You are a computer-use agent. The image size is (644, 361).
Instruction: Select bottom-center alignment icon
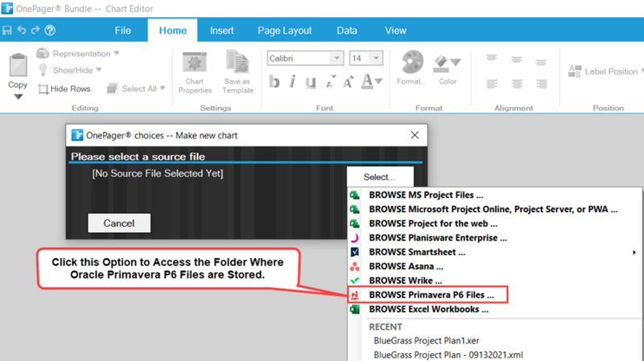[517, 84]
